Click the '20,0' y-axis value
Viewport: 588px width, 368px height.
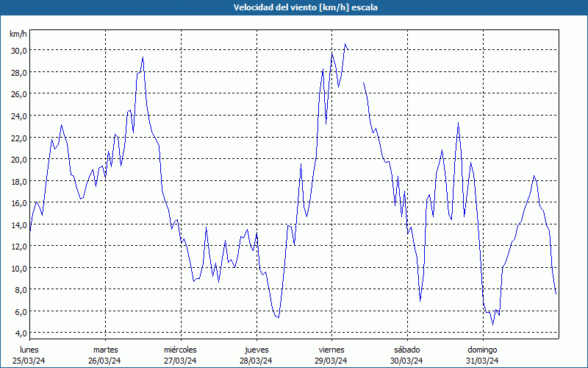click(x=18, y=160)
